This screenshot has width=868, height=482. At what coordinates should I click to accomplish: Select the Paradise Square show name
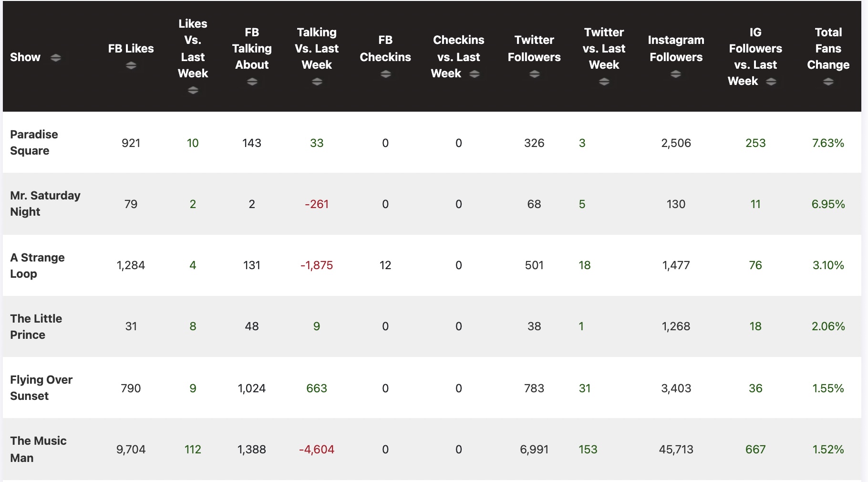[x=34, y=142]
